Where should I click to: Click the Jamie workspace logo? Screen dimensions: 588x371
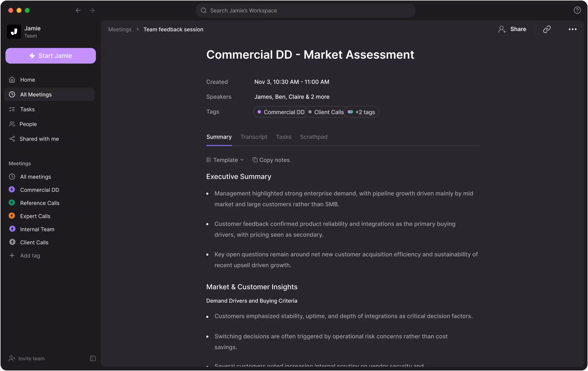click(x=14, y=32)
